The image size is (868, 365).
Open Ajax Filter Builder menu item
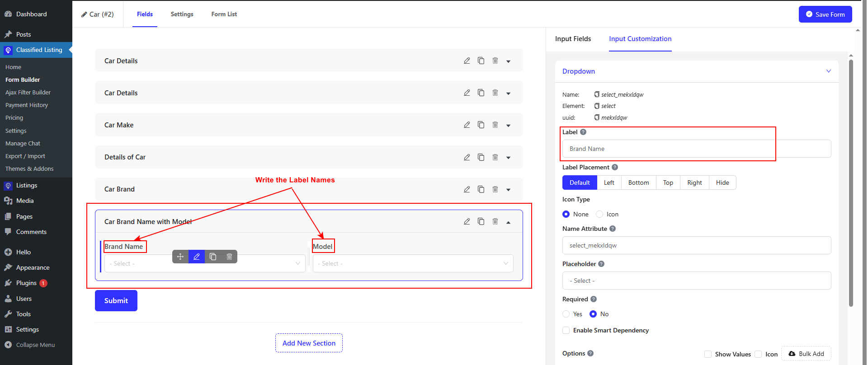(28, 92)
